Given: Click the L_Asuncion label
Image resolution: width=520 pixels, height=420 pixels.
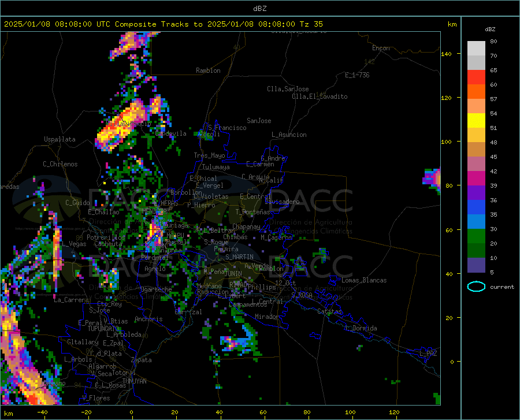Looking at the screenshot, I should tap(289, 135).
